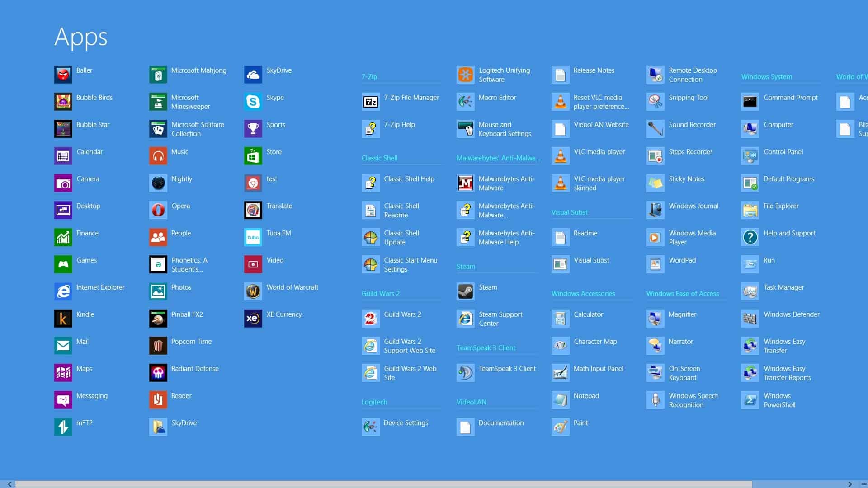This screenshot has height=488, width=868.
Task: Open Control Panel icon
Action: pos(750,156)
